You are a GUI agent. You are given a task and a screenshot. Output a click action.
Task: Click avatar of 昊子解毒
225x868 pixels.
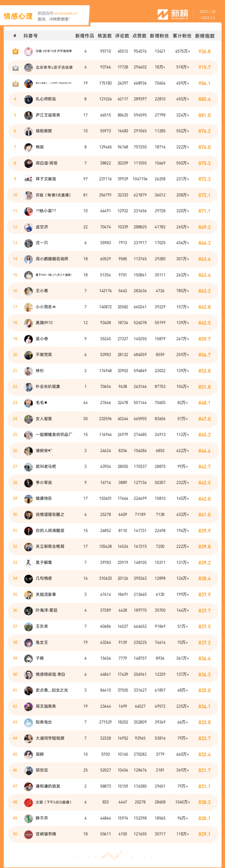coord(28,562)
